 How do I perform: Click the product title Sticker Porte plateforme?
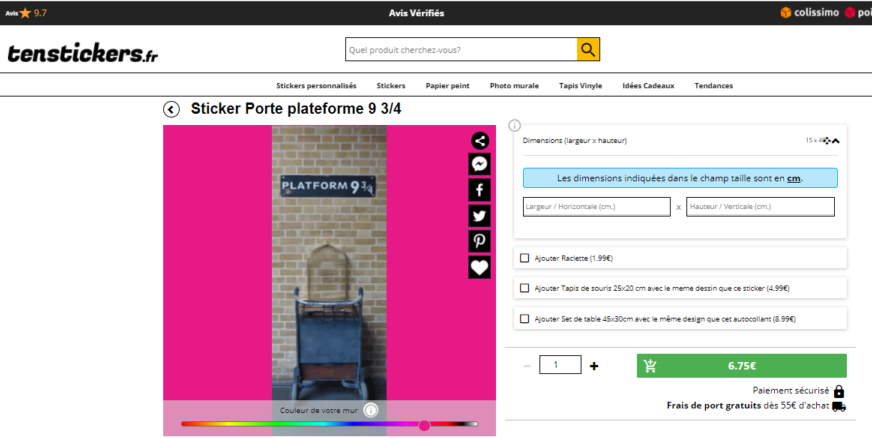pos(296,109)
